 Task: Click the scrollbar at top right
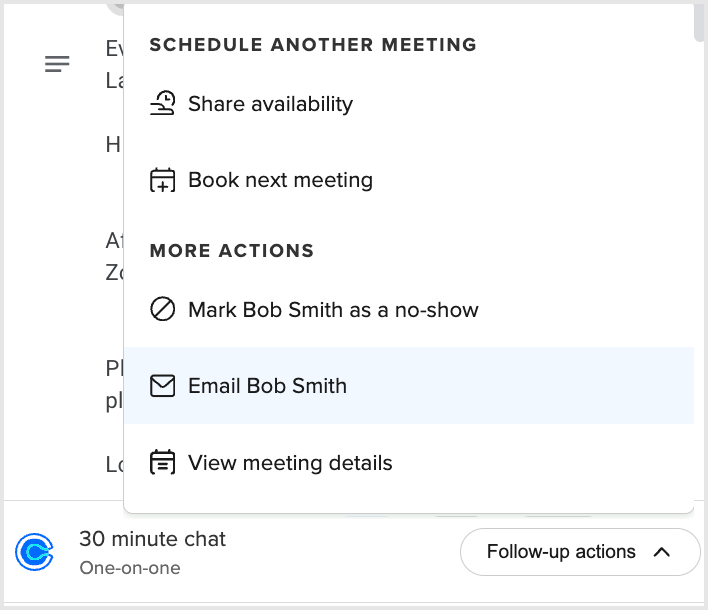click(700, 22)
